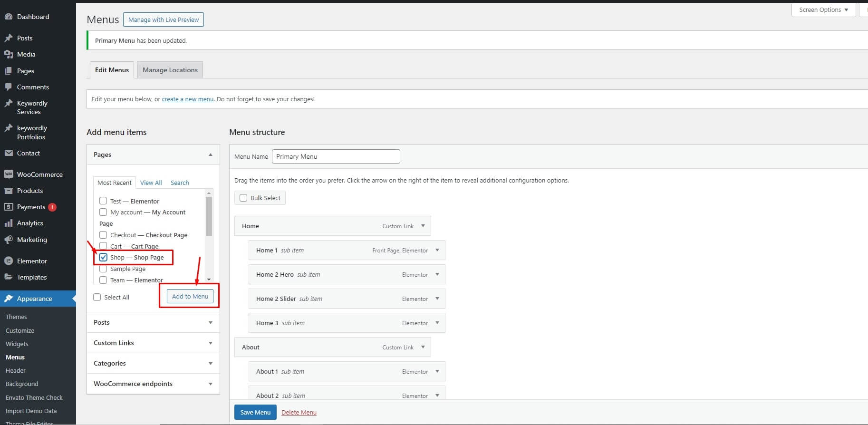Enable the Bulk Select checkbox

tap(243, 198)
